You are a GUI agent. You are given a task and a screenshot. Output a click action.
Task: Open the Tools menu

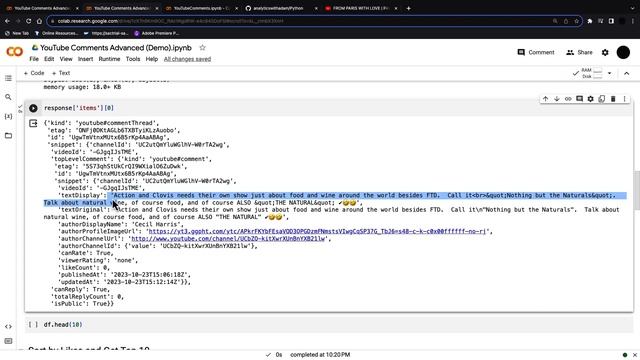[133, 59]
